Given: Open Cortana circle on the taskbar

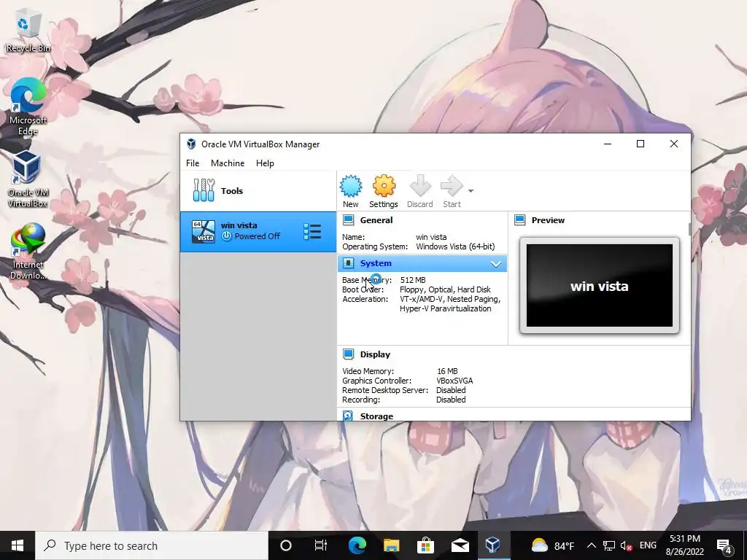Looking at the screenshot, I should pyautogui.click(x=286, y=545).
